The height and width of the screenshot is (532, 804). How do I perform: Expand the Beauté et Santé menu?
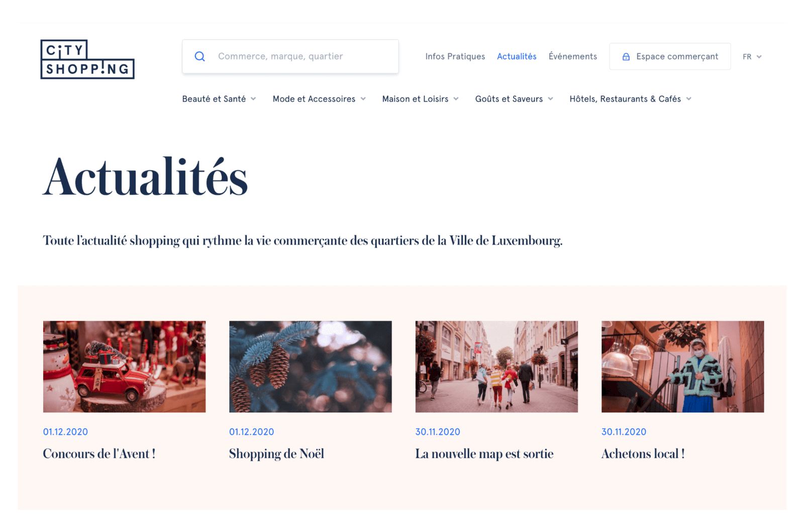point(219,99)
